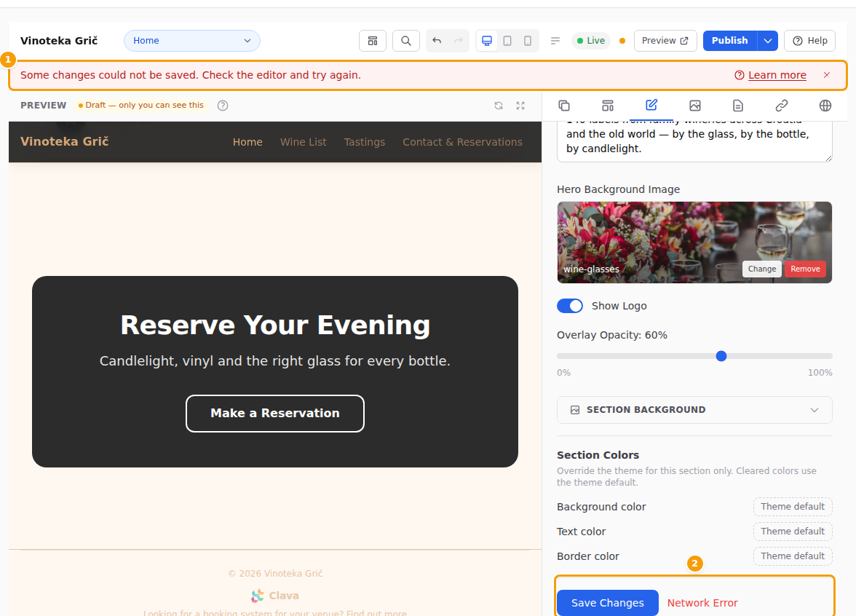Open the Home page selector dropdown

192,41
